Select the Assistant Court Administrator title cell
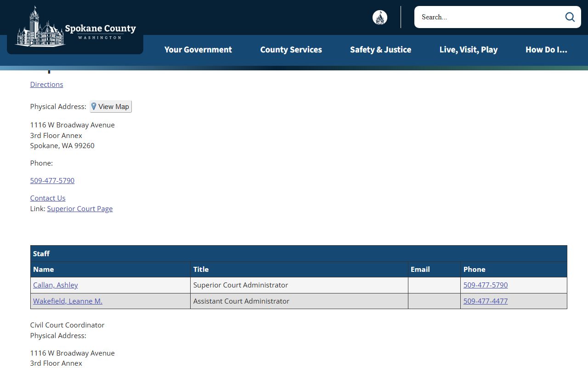588x368 pixels. click(x=299, y=301)
